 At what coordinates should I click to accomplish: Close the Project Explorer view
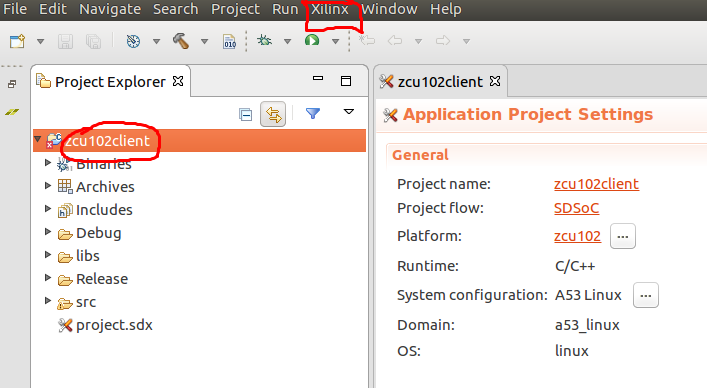click(x=179, y=81)
